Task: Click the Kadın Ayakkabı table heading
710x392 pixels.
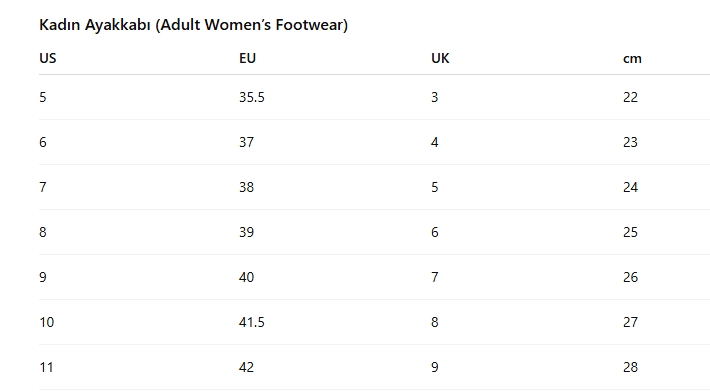Action: coord(193,25)
